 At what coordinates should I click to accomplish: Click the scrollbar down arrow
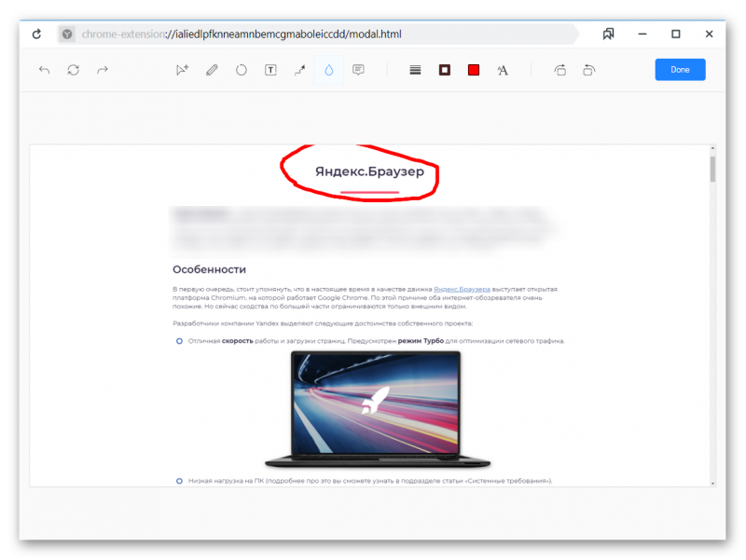tap(712, 483)
